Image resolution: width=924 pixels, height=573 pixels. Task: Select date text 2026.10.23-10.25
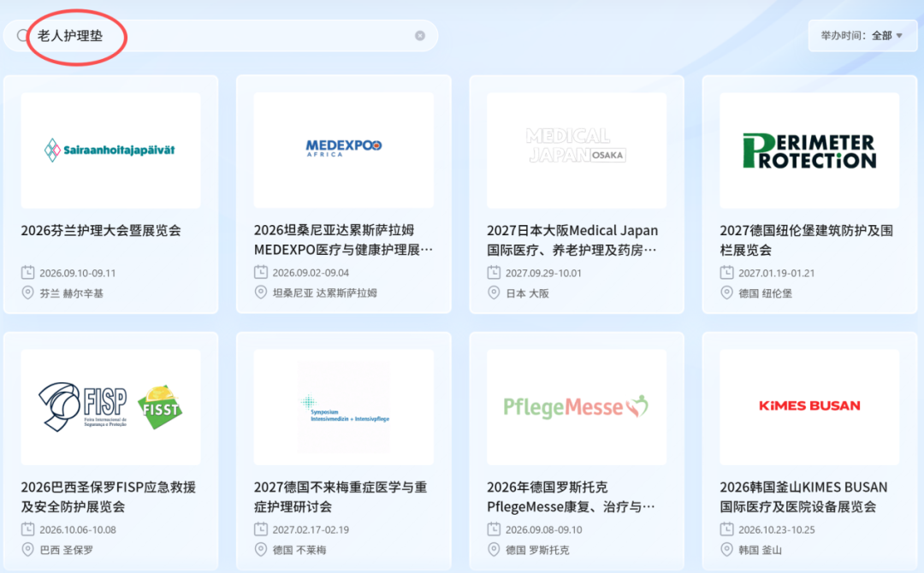777,530
